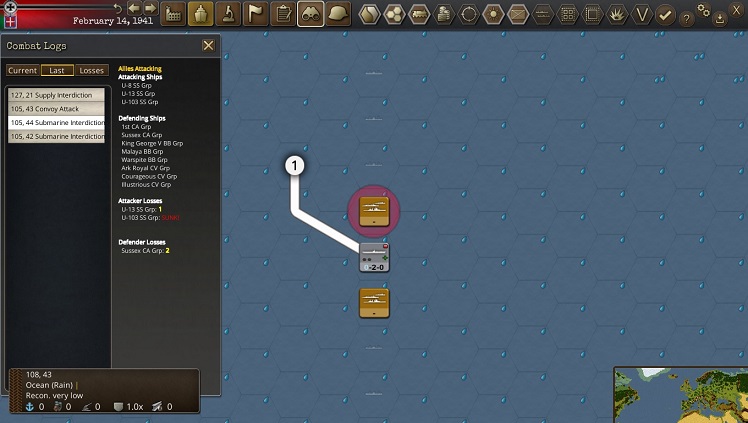Open the gears settings icon
Viewport: 748px width, 423px height.
point(704,10)
